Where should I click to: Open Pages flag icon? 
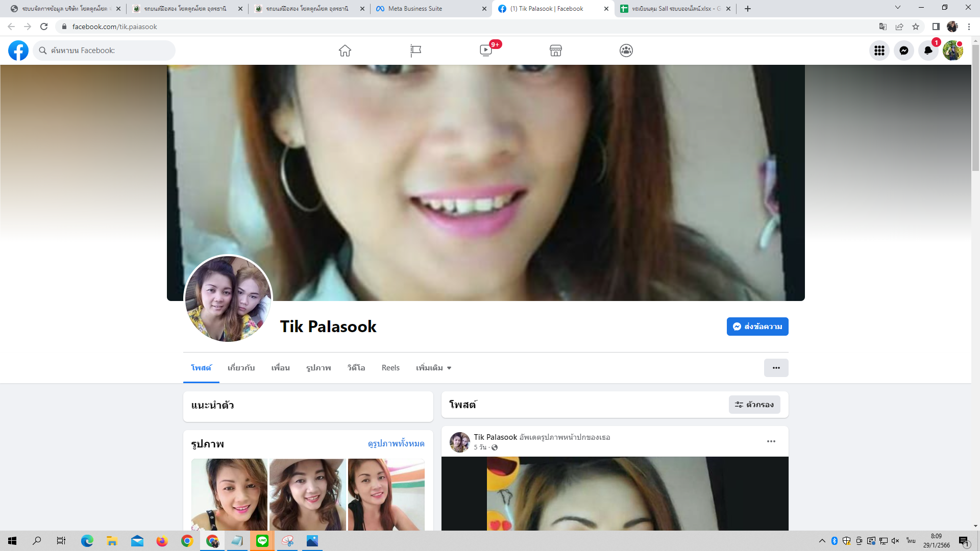(415, 51)
